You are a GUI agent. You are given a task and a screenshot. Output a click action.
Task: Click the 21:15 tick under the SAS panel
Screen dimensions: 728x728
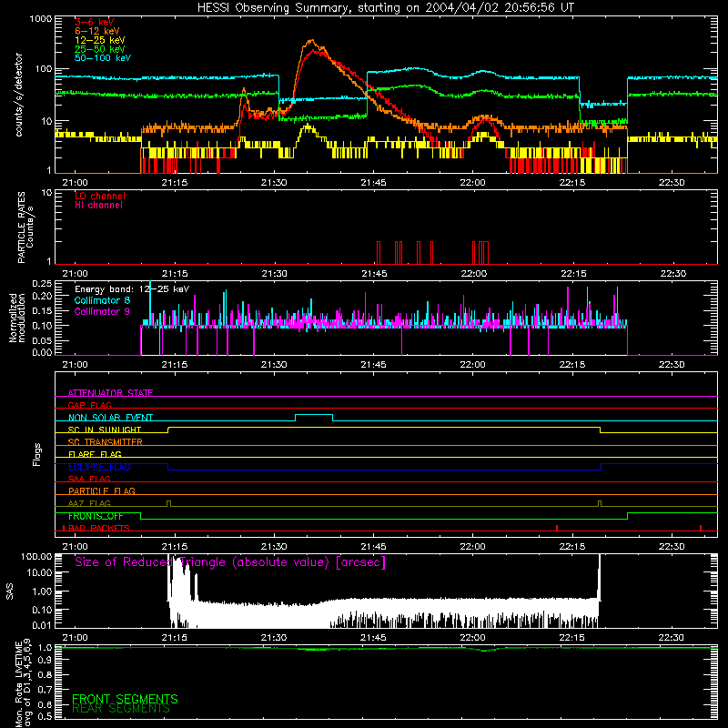tap(175, 638)
